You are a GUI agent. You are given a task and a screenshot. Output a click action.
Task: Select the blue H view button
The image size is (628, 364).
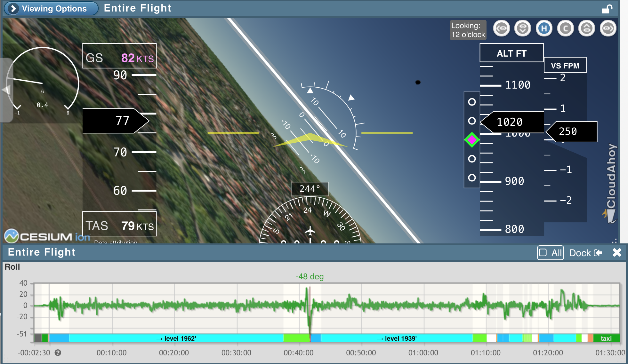tap(544, 28)
